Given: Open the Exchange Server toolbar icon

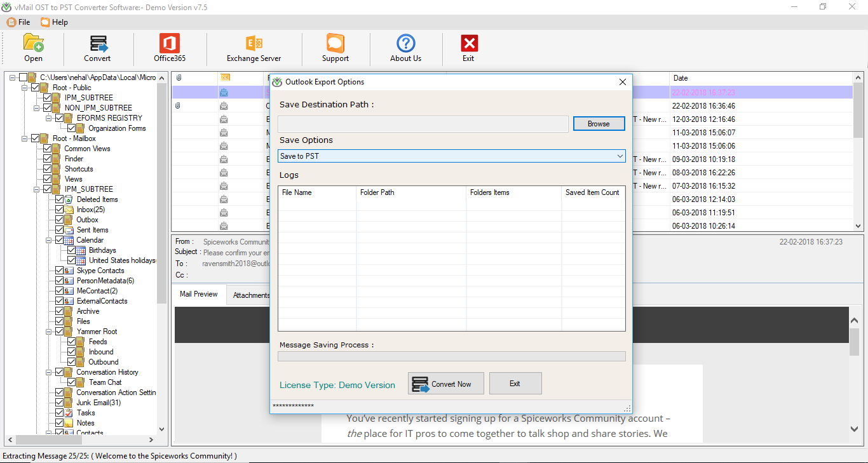Looking at the screenshot, I should 254,43.
